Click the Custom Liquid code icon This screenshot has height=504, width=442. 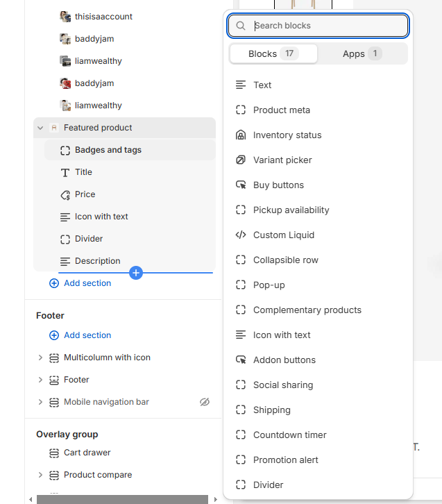(241, 235)
